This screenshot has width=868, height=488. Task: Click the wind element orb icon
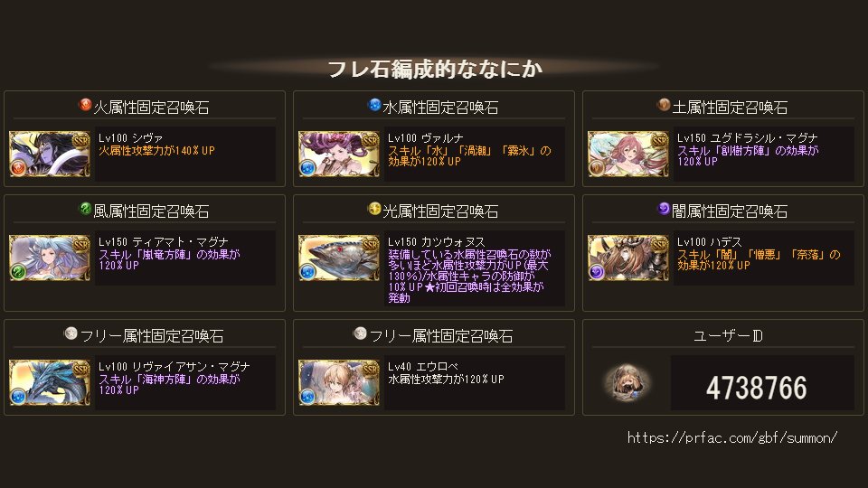click(x=85, y=209)
